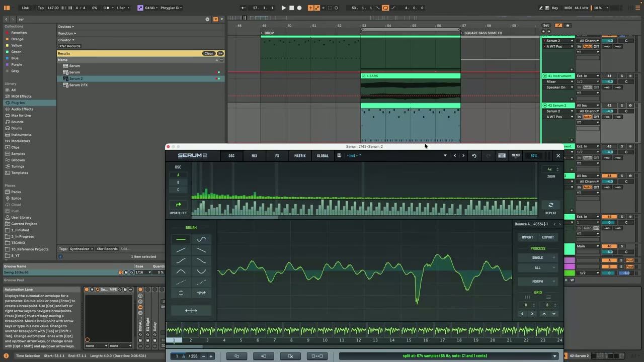The height and width of the screenshot is (362, 644).
Task: Click the IMPORT button in Serum
Action: [527, 237]
